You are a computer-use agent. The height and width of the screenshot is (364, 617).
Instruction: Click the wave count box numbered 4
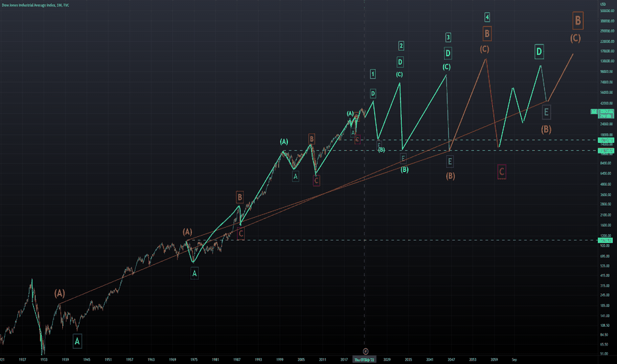487,17
